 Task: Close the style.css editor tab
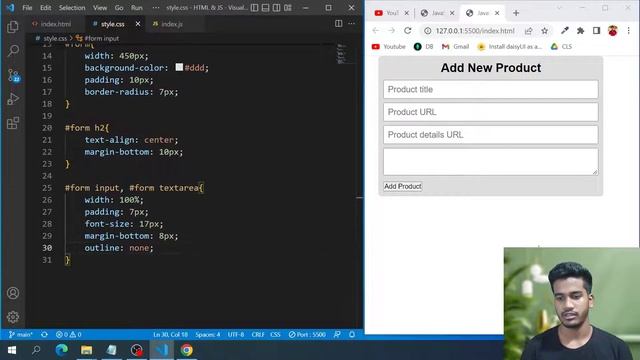[138, 24]
